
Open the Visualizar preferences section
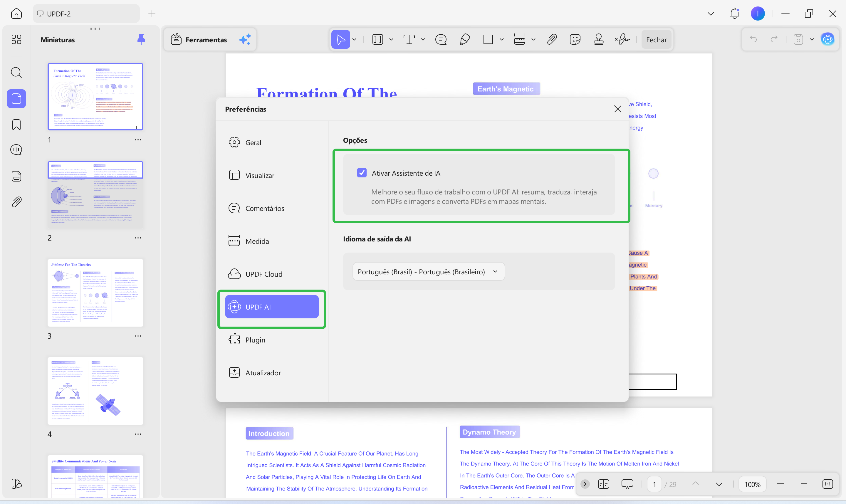(x=272, y=175)
